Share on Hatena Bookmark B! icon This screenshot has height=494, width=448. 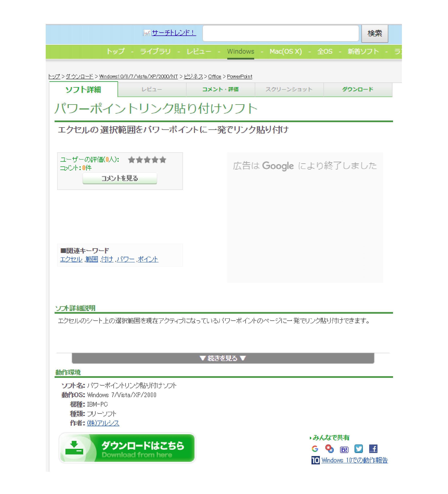point(344,449)
